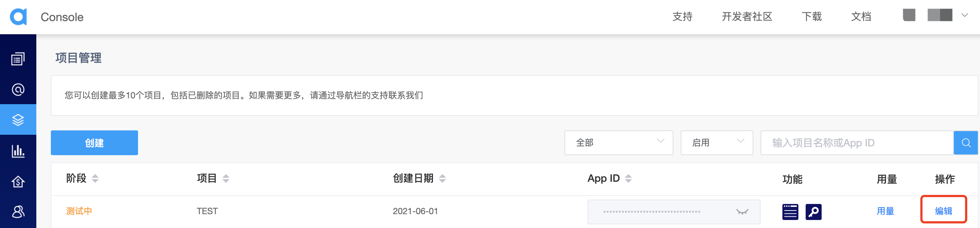Expand the 全部 stage dropdown
Viewport: 980px width, 228px height.
(x=619, y=143)
